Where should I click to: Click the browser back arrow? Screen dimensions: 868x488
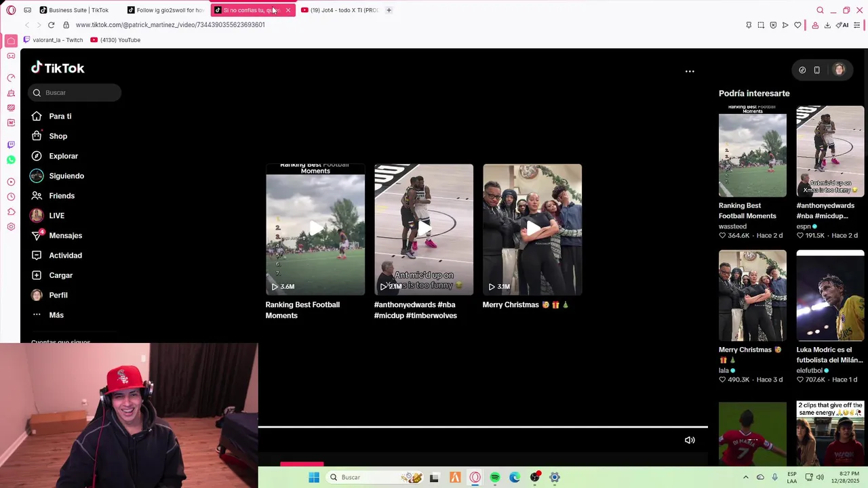(27, 25)
